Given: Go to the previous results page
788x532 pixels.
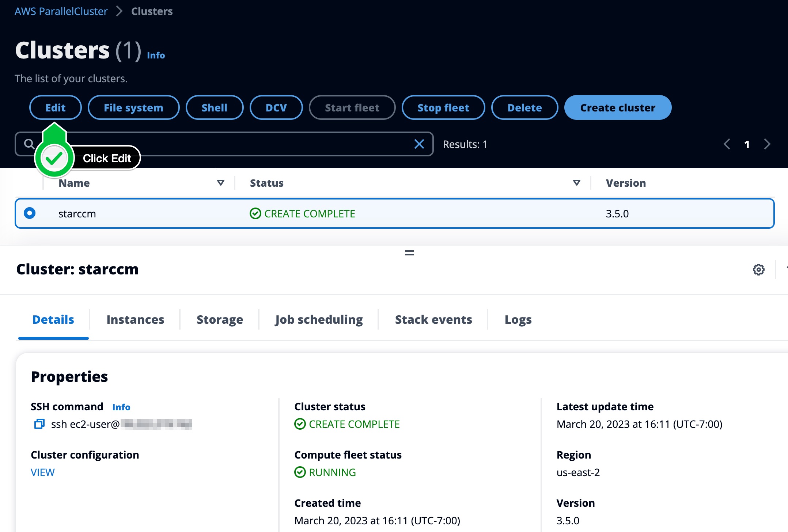Looking at the screenshot, I should tap(727, 144).
